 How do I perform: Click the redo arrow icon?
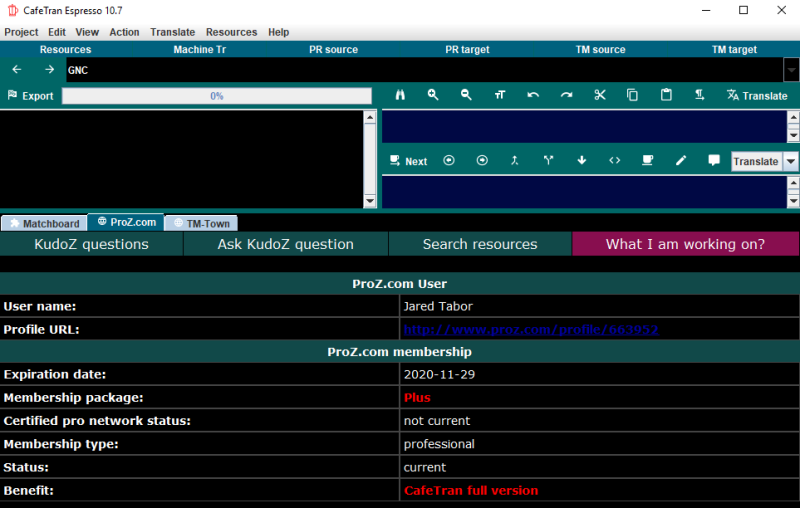[566, 95]
